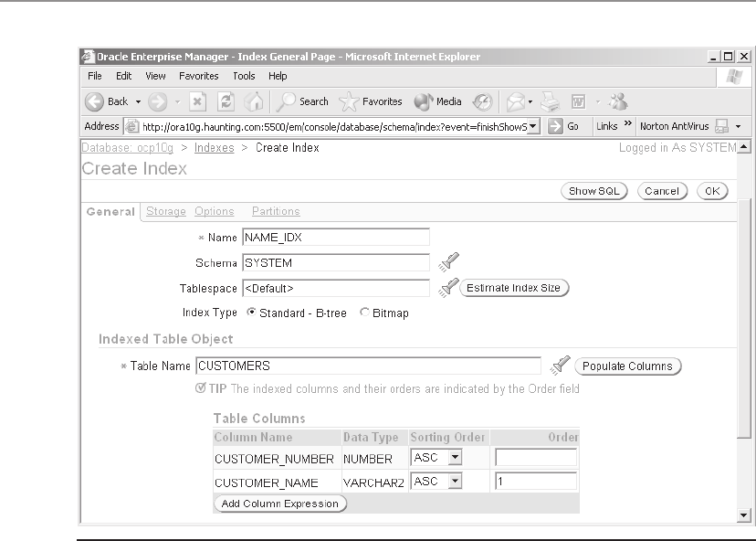Open the Favorites menu
Viewport: 756px width, 541px height.
(199, 76)
